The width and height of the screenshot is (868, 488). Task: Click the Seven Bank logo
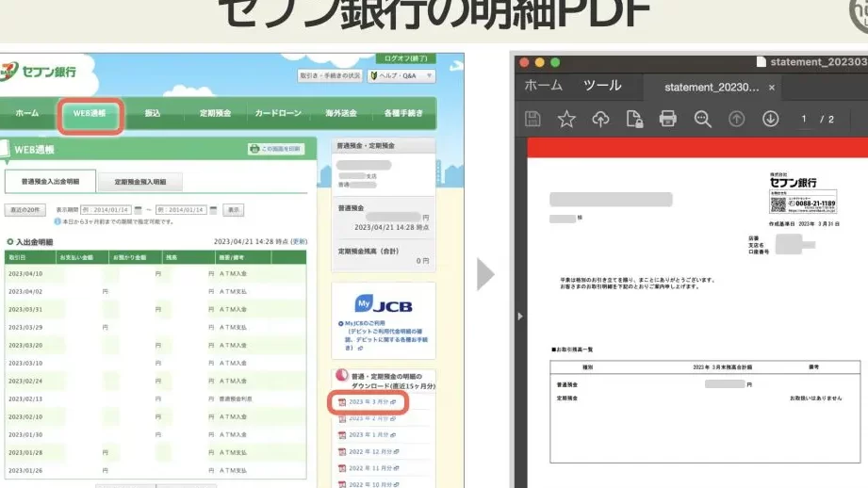39,72
